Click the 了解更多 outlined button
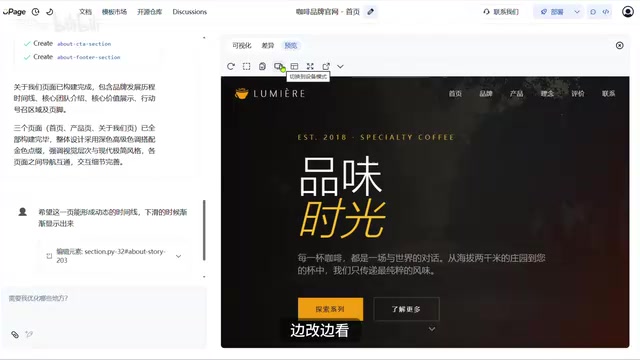 (x=406, y=309)
